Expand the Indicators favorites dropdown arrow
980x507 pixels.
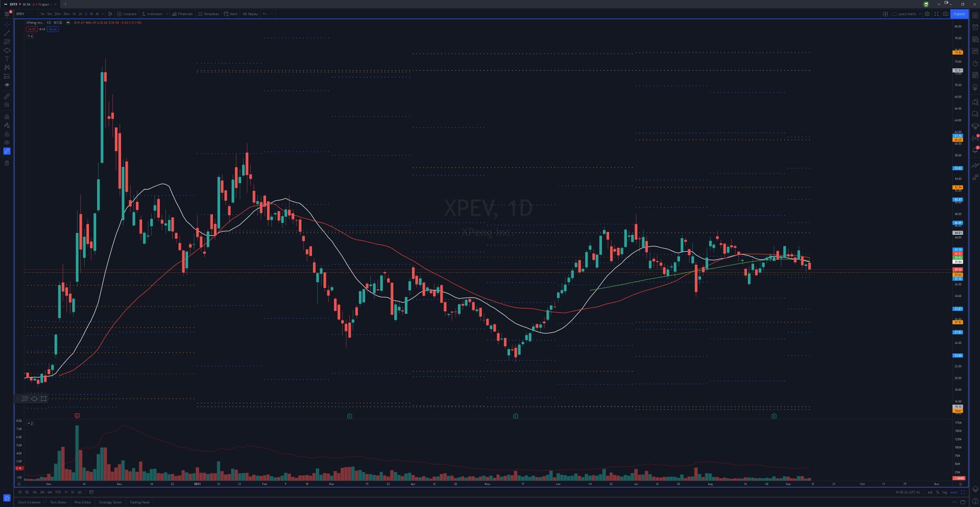click(x=167, y=14)
